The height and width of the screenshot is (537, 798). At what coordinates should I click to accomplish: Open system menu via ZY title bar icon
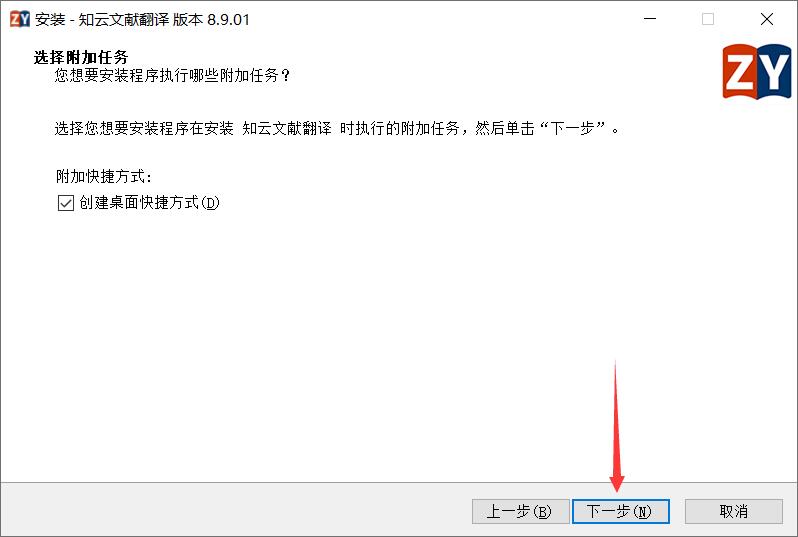[x=20, y=19]
